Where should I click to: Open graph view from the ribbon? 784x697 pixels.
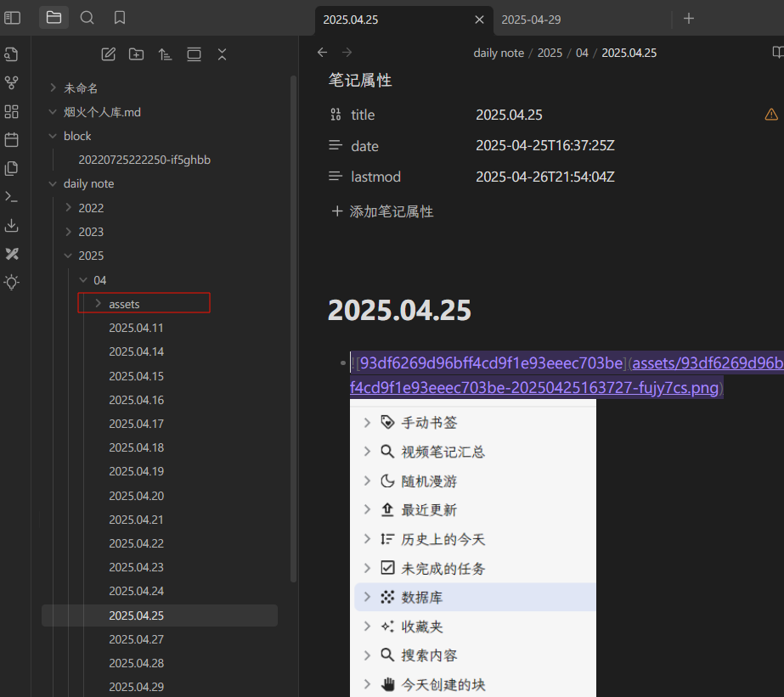point(12,82)
